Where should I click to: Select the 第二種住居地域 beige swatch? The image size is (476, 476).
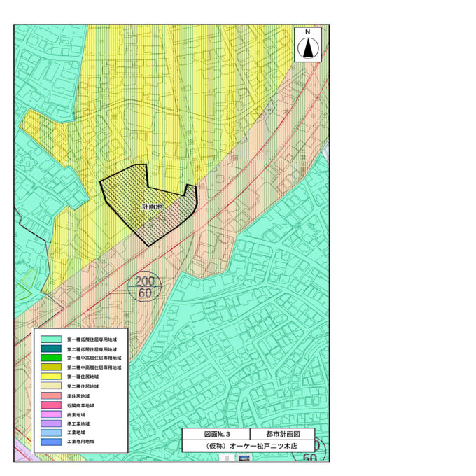click(51, 386)
